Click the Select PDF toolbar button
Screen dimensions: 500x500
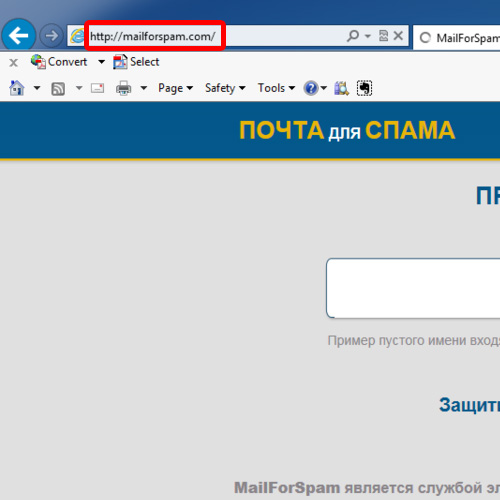(x=136, y=62)
